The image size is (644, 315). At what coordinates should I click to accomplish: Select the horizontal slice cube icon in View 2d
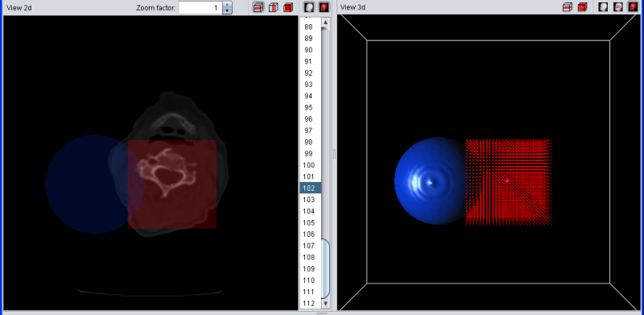[x=258, y=7]
